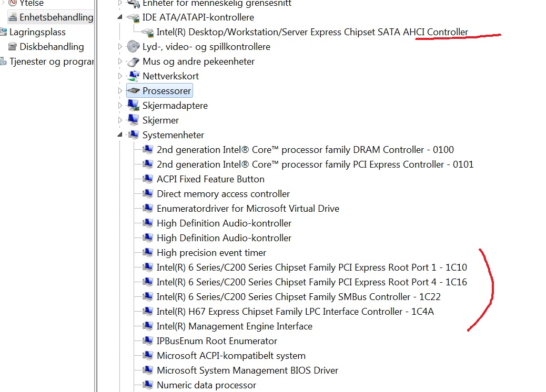Viewport: 546px width, 392px height.
Task: Expand the Lyd-, video- og spillkontrollere node
Action: click(120, 46)
